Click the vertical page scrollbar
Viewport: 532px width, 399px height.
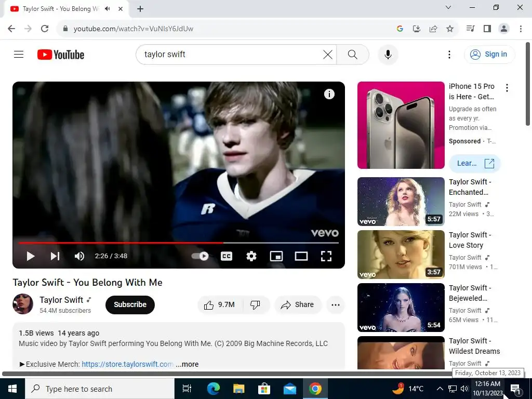point(528,84)
